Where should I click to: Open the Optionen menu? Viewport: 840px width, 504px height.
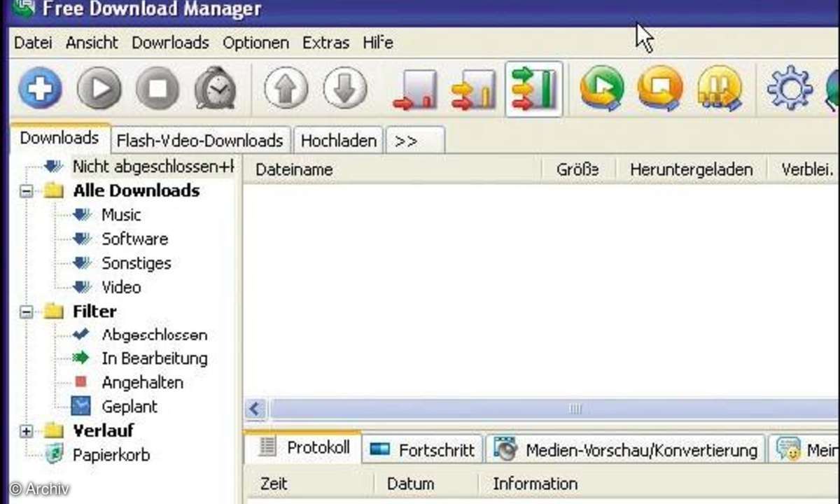(256, 43)
